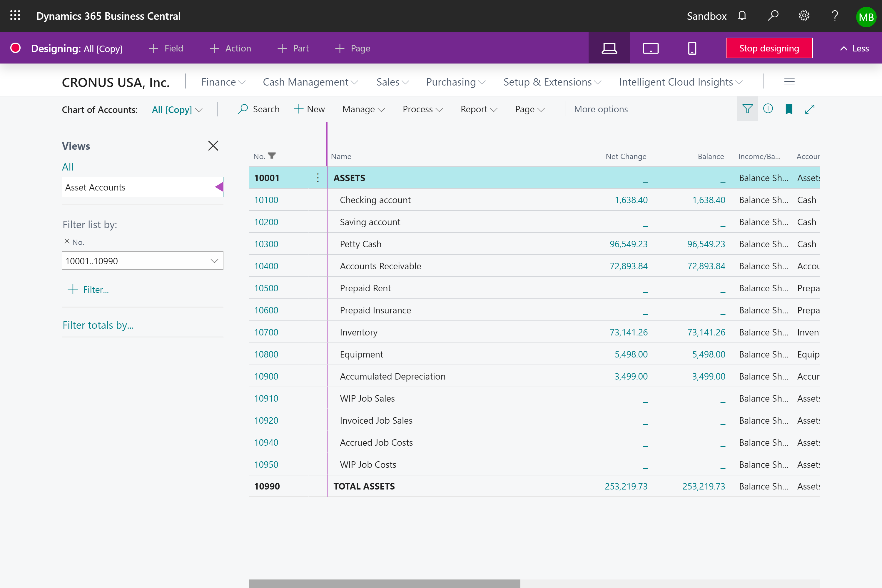The image size is (882, 588).
Task: Click the Checking account row link 10100
Action: click(x=266, y=200)
